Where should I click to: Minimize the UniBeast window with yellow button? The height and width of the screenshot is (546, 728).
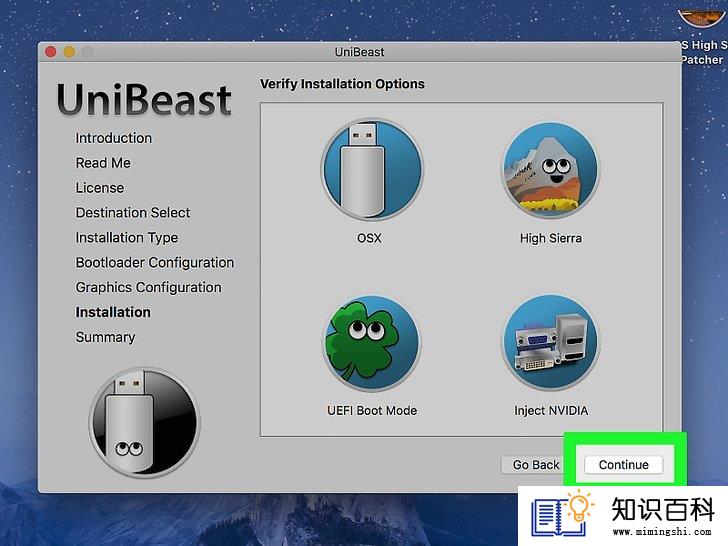[x=69, y=52]
